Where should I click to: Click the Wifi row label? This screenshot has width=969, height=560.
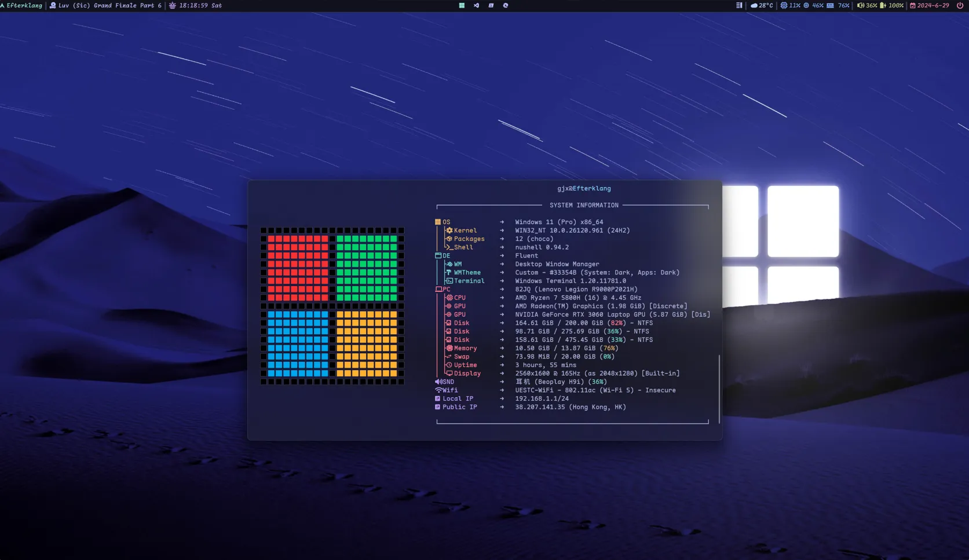pyautogui.click(x=450, y=390)
